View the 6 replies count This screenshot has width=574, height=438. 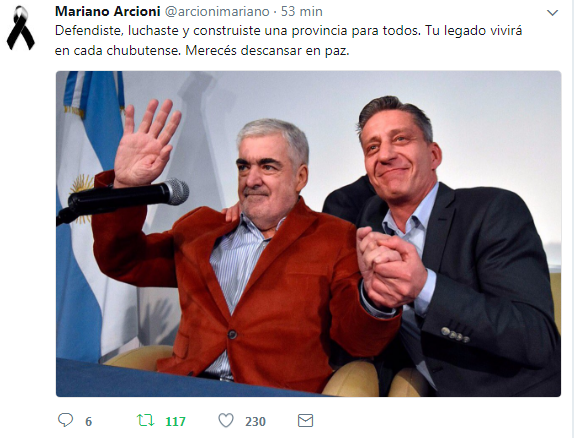coord(89,422)
